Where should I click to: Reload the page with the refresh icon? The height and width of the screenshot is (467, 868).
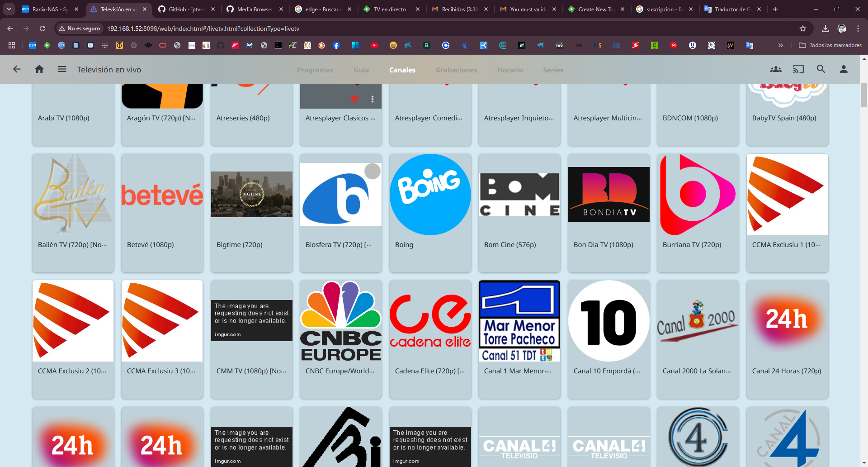point(42,29)
